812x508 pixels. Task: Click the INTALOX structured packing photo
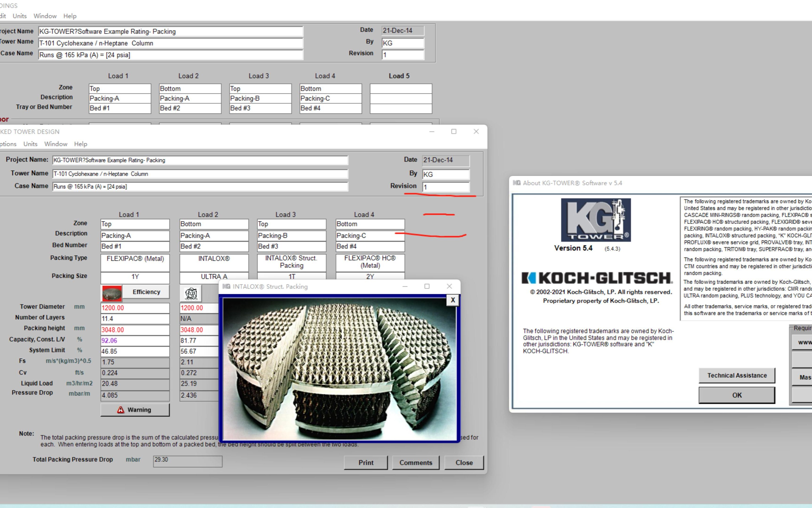pos(340,369)
